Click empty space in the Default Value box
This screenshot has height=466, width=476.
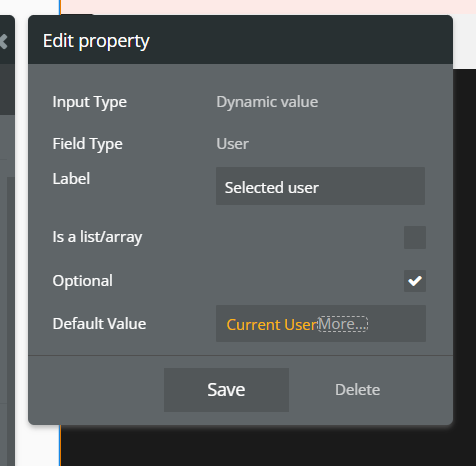(397, 324)
